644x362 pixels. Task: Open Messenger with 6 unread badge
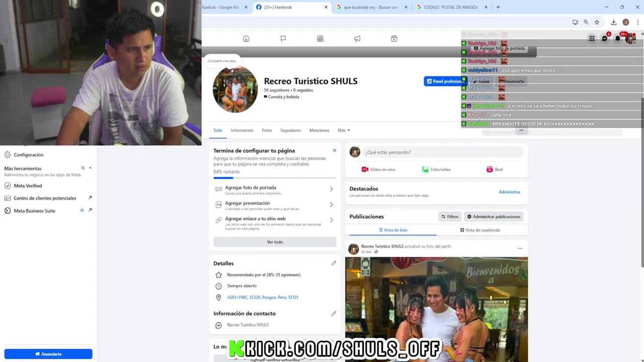pyautogui.click(x=605, y=38)
